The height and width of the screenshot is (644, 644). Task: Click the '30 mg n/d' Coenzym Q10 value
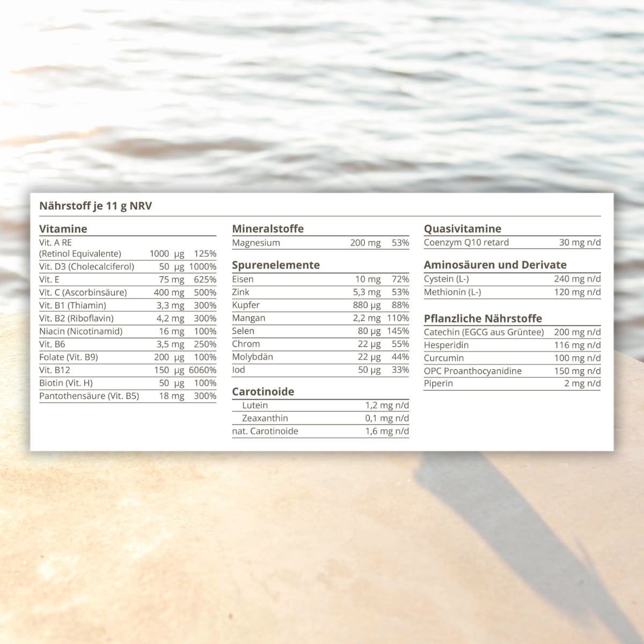coord(580,243)
